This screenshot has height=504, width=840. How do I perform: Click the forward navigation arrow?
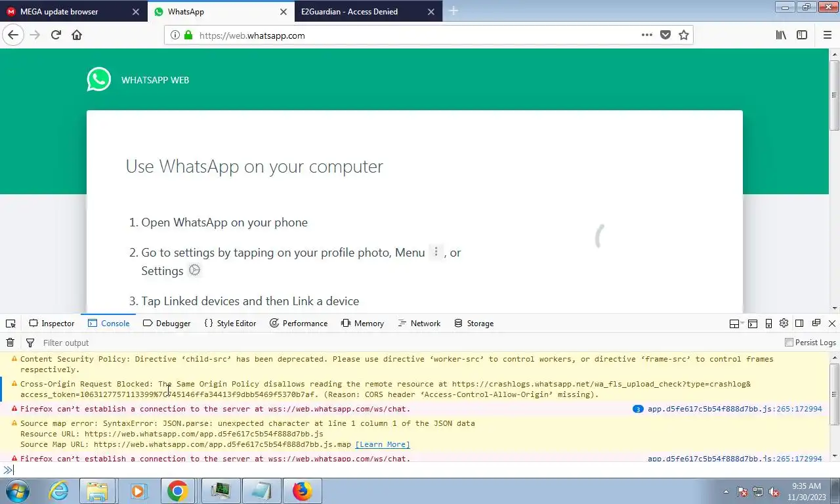click(x=35, y=35)
